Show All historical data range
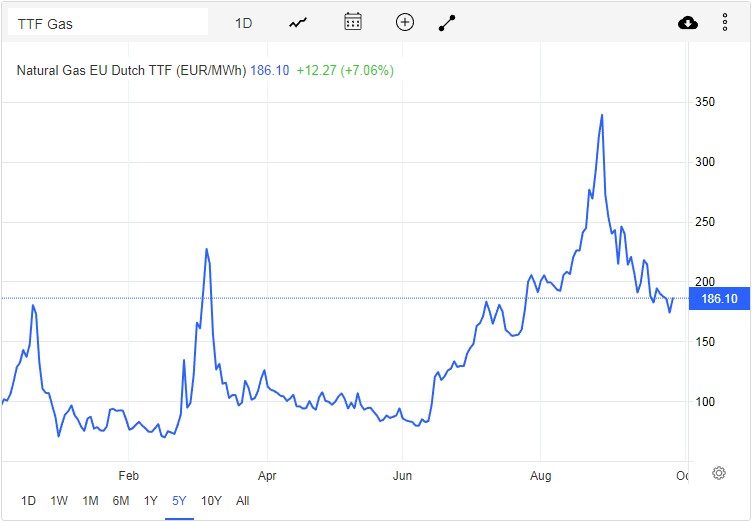 click(242, 501)
